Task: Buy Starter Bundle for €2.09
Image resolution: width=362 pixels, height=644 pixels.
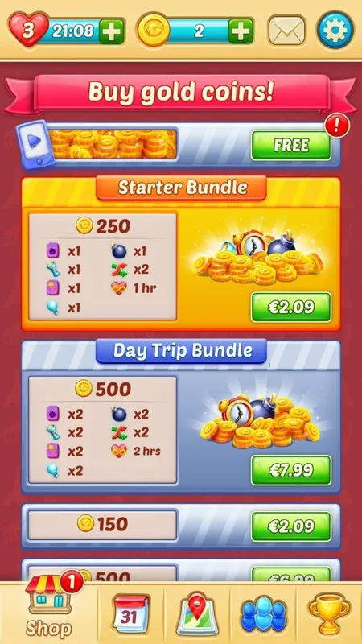Action: pos(291,308)
